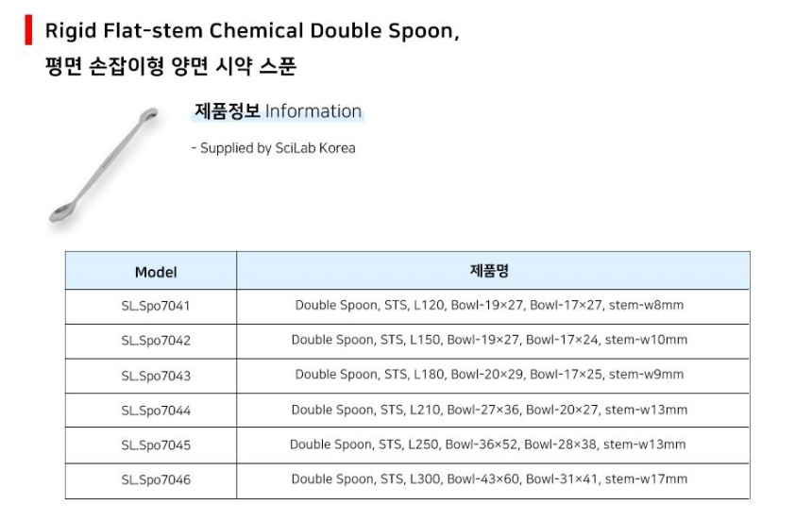The width and height of the screenshot is (812, 521).
Task: Click the red accent bar beside the title
Action: (28, 30)
